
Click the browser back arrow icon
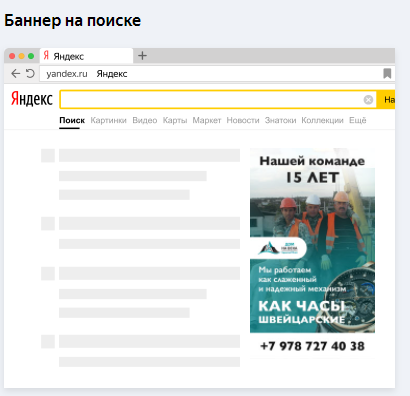point(15,74)
